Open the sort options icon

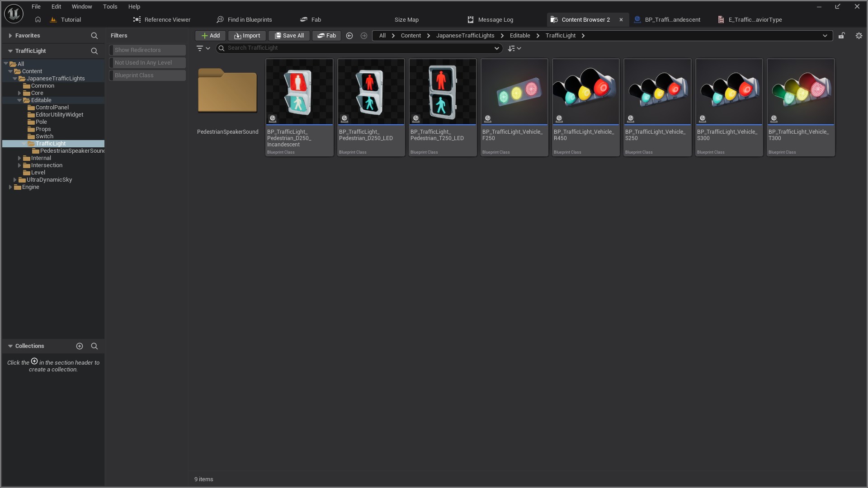pyautogui.click(x=511, y=48)
